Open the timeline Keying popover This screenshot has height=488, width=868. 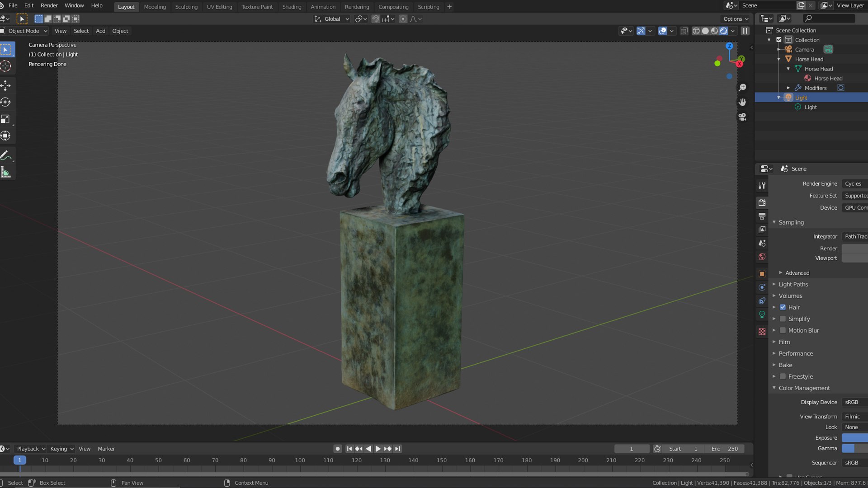click(x=61, y=449)
